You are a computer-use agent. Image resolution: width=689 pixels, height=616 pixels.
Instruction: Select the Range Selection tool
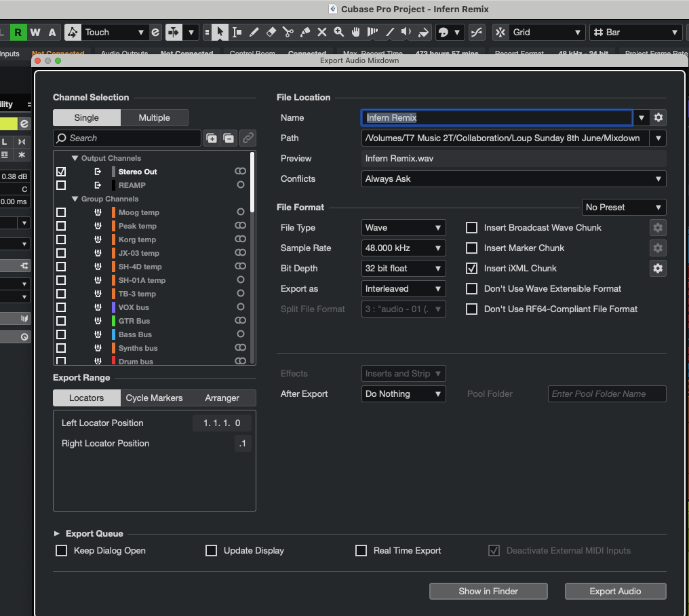tap(237, 32)
